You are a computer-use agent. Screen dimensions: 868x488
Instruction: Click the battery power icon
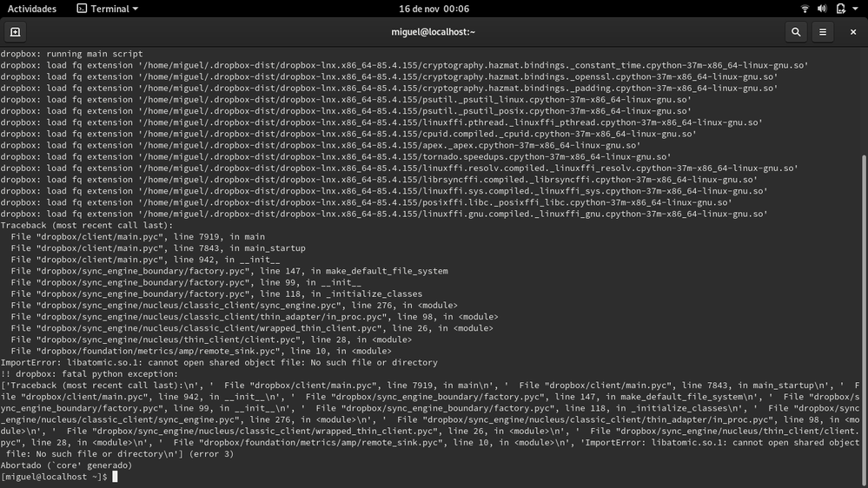pyautogui.click(x=840, y=9)
